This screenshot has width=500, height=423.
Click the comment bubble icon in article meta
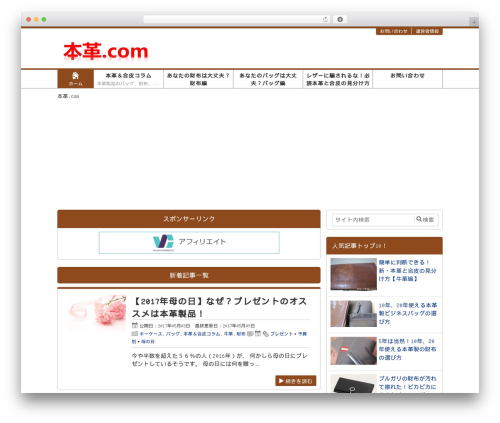250,333
